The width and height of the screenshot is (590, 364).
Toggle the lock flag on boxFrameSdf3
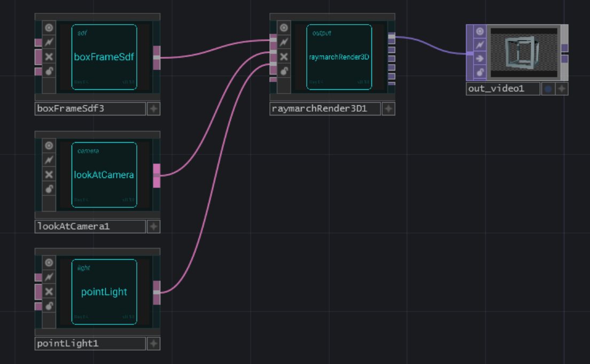pyautogui.click(x=49, y=71)
